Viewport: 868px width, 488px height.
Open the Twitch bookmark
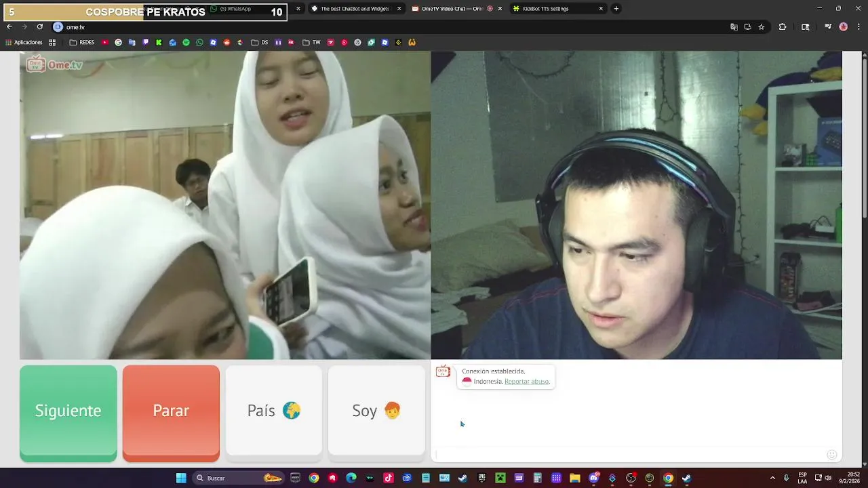click(146, 43)
